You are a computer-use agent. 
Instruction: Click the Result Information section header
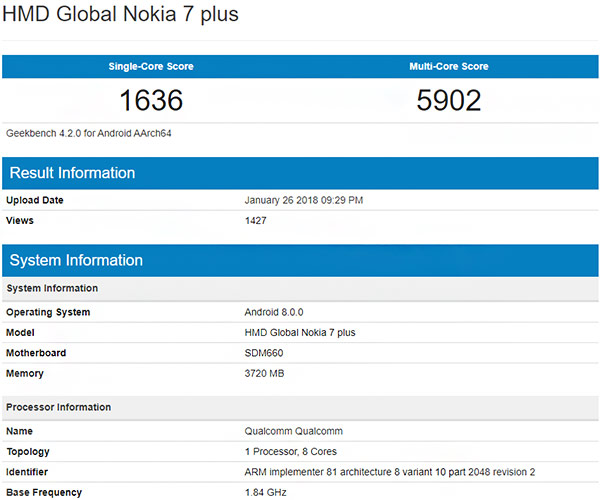coord(72,173)
